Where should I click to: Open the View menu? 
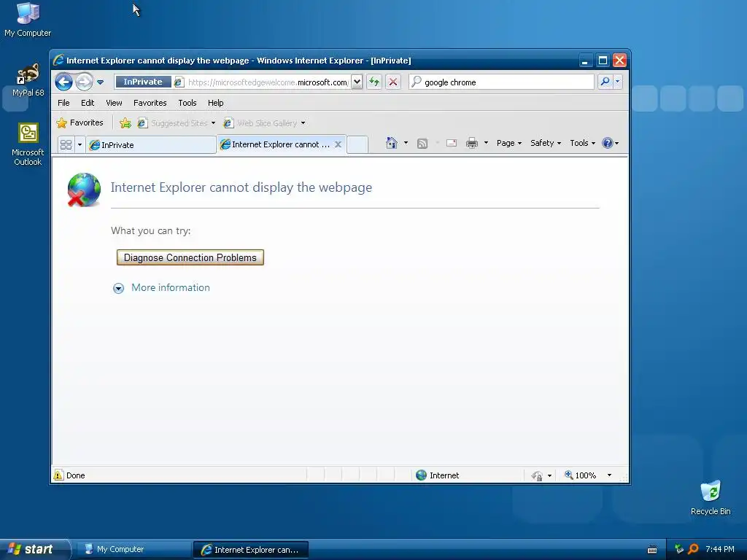pos(114,103)
